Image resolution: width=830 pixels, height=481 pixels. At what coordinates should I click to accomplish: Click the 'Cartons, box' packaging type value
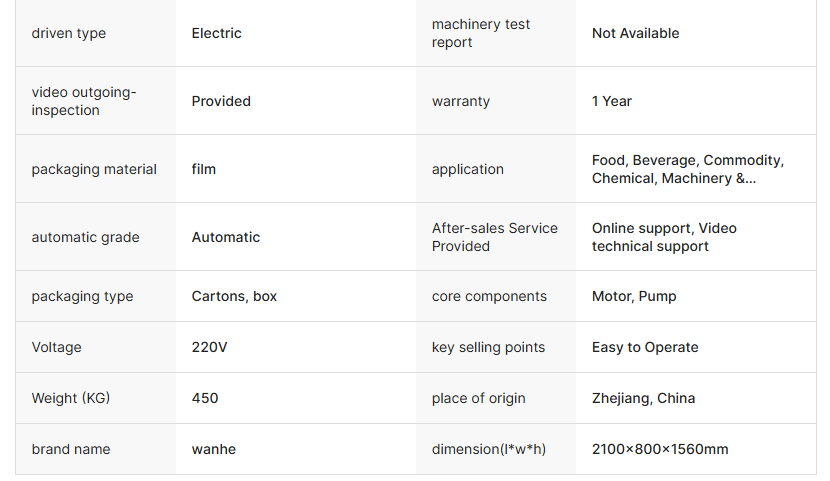point(234,296)
